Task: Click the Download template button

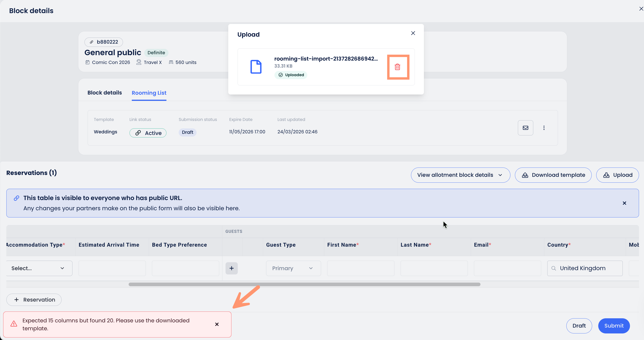Action: 553,175
